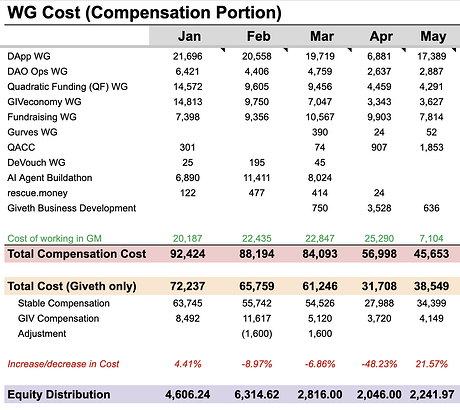Select Adjustment March value 1,600
The width and height of the screenshot is (460, 410).
point(320,334)
